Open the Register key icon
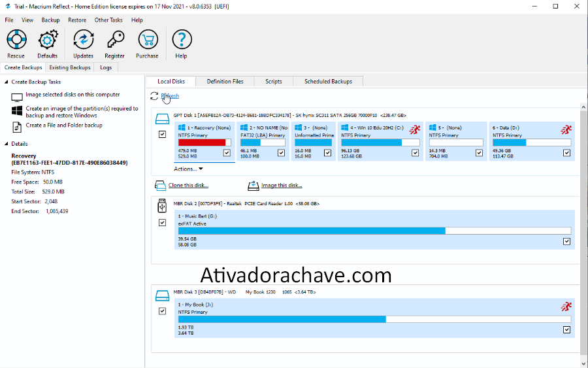Image resolution: width=588 pixels, height=368 pixels. click(115, 41)
